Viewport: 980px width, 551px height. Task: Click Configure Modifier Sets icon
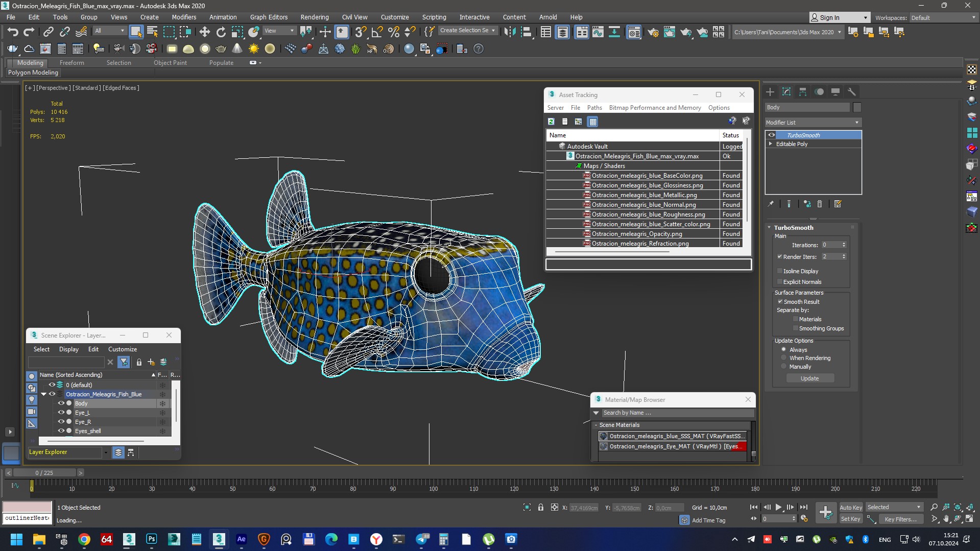[838, 204]
